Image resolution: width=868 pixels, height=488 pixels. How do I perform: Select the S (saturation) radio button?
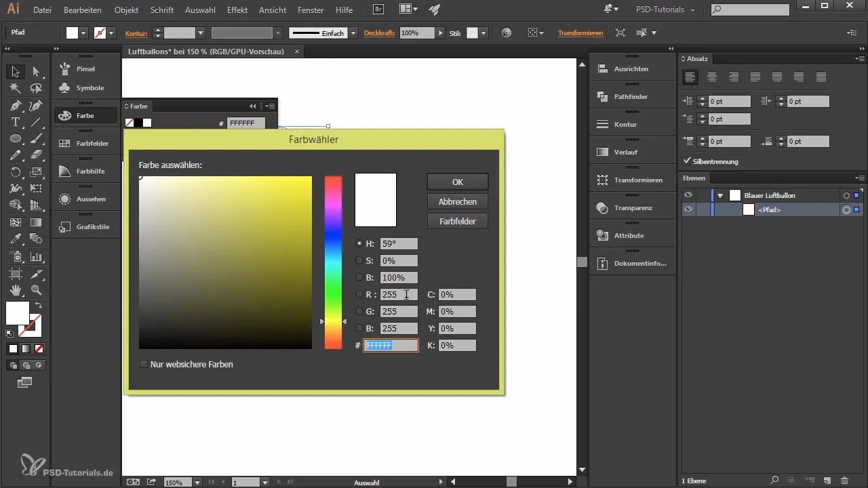coord(359,260)
